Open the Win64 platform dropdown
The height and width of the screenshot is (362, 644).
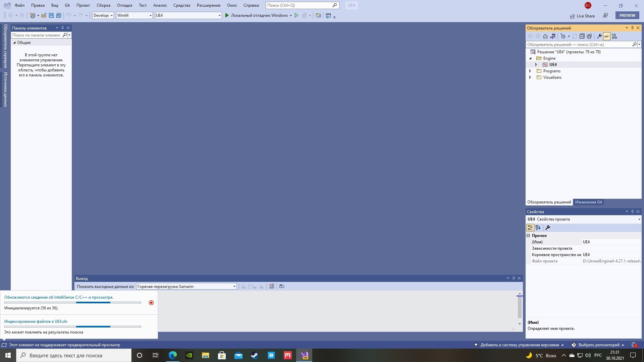[134, 15]
